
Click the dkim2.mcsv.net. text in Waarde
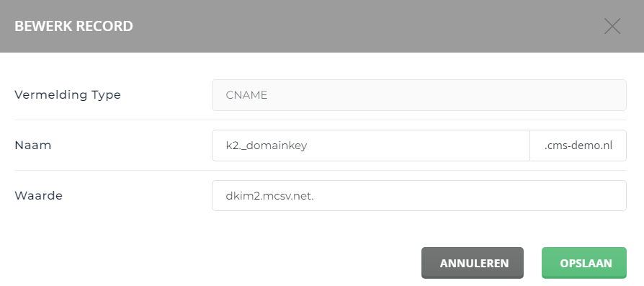pyautogui.click(x=270, y=196)
